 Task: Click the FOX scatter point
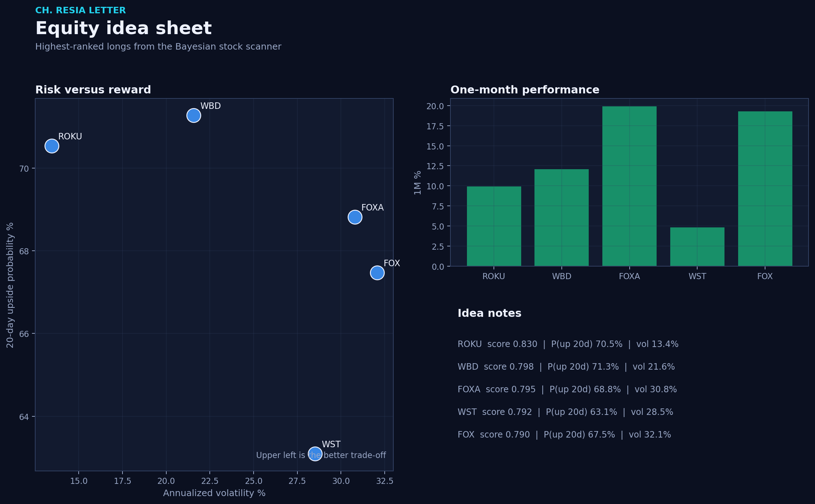tap(377, 273)
